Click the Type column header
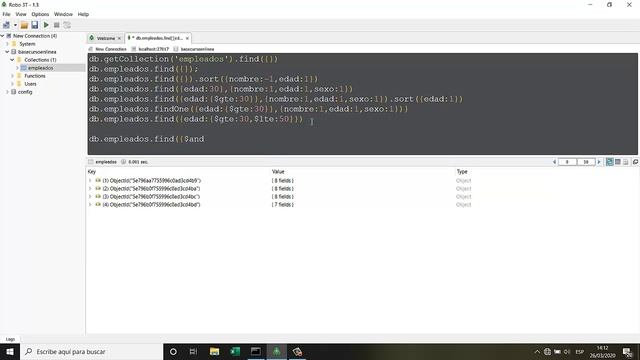 (462, 172)
